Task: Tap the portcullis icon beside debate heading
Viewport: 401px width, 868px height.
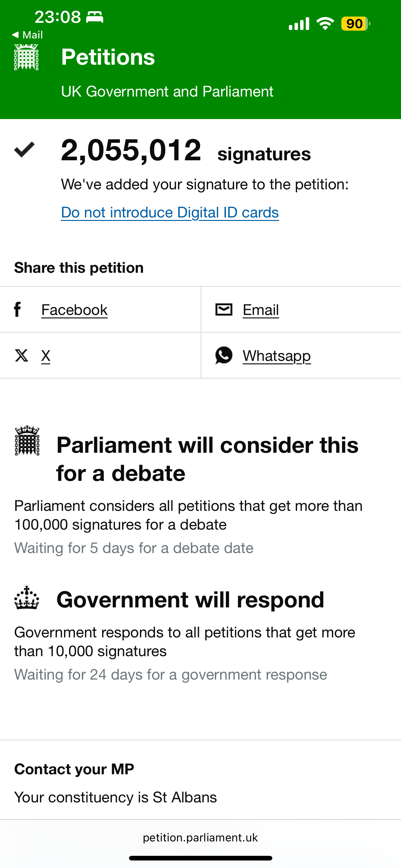Action: pyautogui.click(x=27, y=440)
